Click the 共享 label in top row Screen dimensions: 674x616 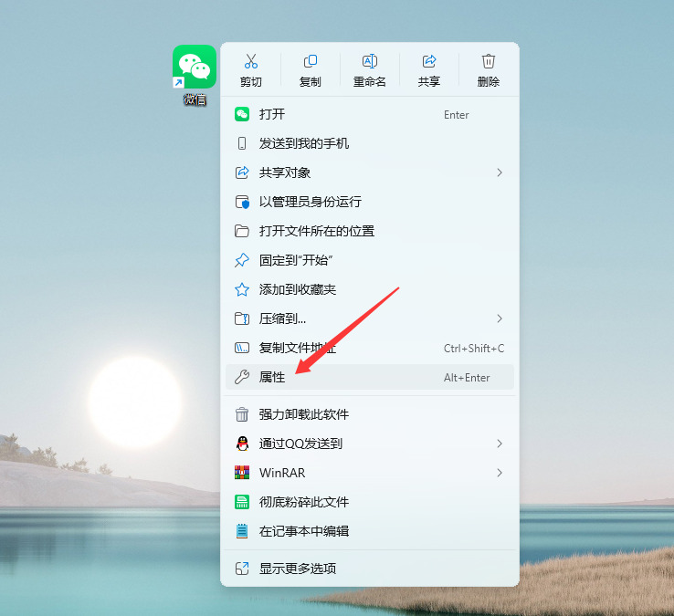429,81
